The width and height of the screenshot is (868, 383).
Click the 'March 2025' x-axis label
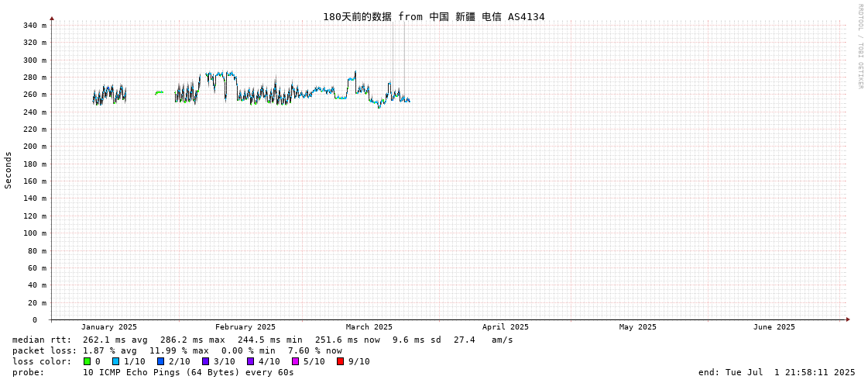tap(369, 327)
